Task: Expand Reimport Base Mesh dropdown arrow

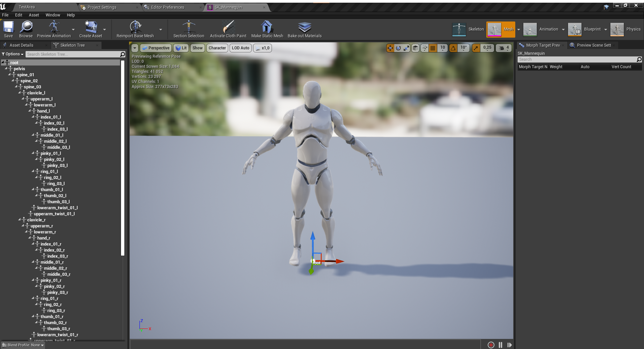Action: pos(161,30)
